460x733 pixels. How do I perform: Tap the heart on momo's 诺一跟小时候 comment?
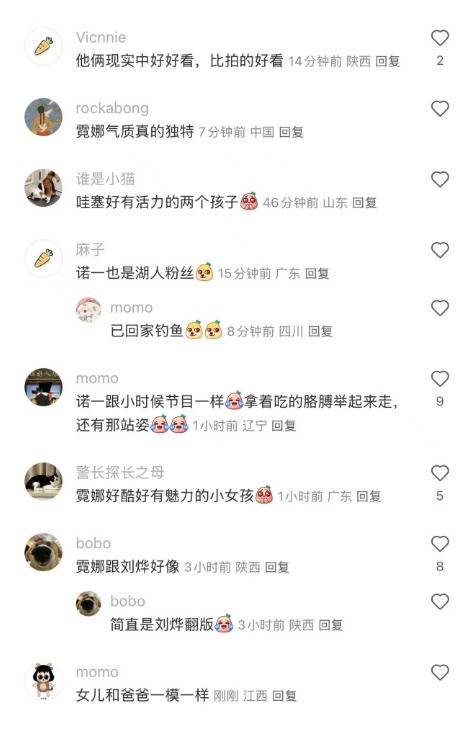click(x=439, y=379)
